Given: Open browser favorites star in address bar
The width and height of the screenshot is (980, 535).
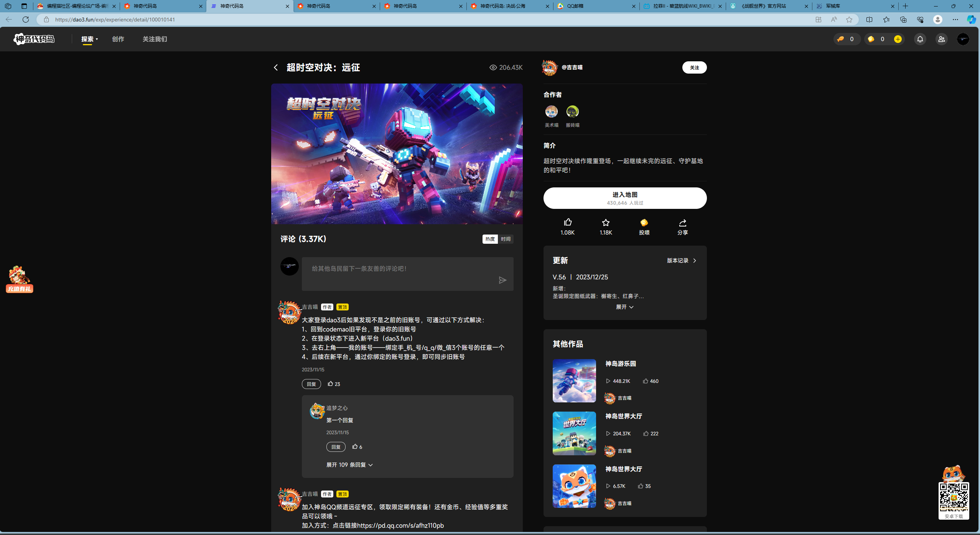Looking at the screenshot, I should click(849, 20).
